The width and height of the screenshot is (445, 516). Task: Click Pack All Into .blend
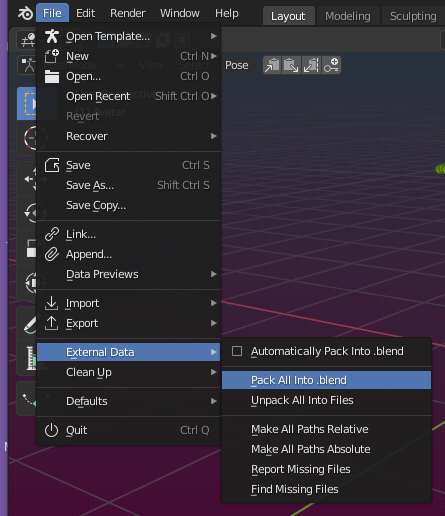click(326, 380)
